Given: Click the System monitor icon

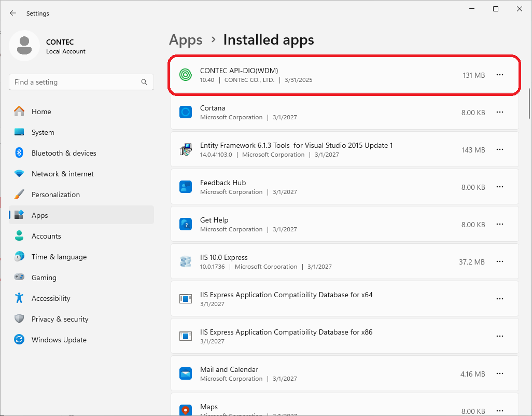Looking at the screenshot, I should coord(19,132).
